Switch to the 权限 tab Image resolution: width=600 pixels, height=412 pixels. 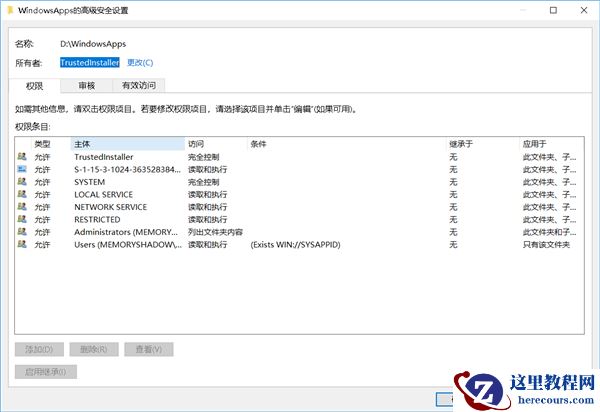point(34,86)
